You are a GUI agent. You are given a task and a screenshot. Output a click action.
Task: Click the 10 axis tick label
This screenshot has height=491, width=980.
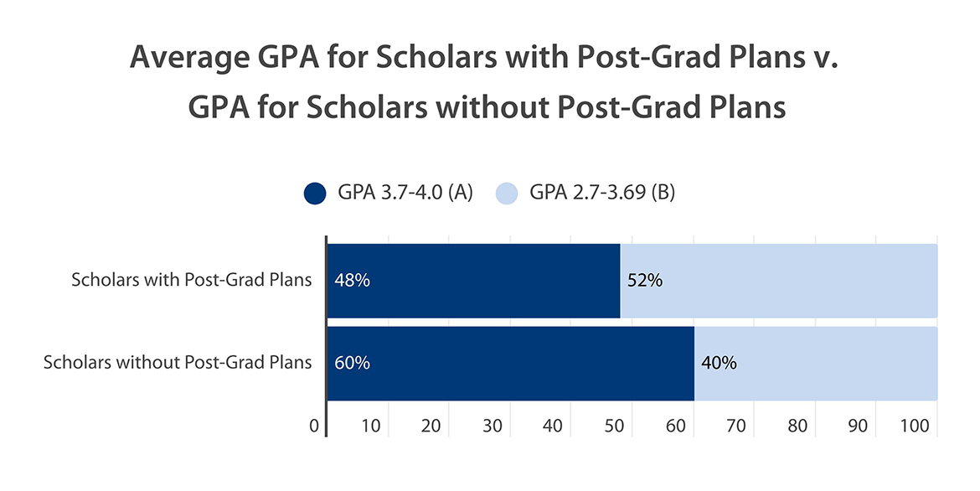pos(370,426)
